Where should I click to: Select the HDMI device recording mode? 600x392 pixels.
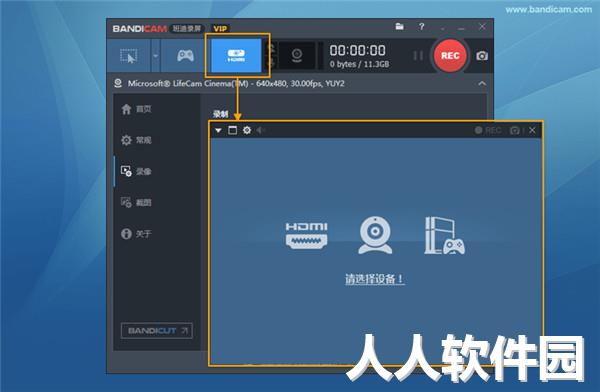click(236, 56)
